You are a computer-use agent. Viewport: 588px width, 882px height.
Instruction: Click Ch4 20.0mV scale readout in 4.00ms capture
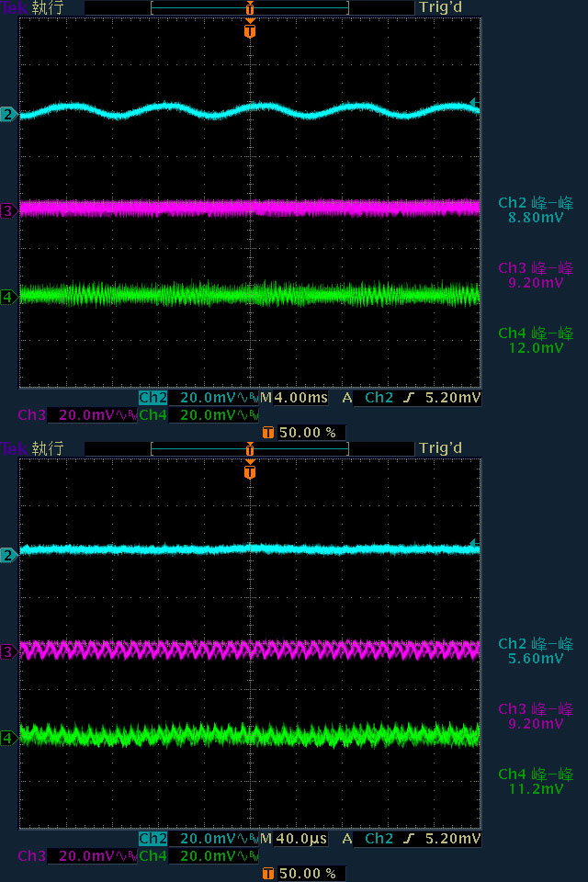tap(213, 415)
